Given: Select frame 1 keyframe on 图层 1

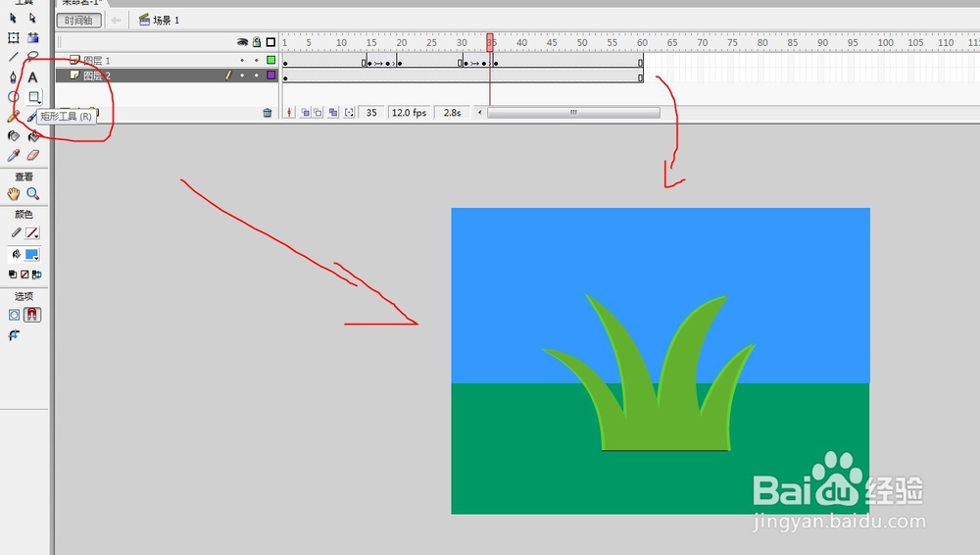Looking at the screenshot, I should (285, 62).
